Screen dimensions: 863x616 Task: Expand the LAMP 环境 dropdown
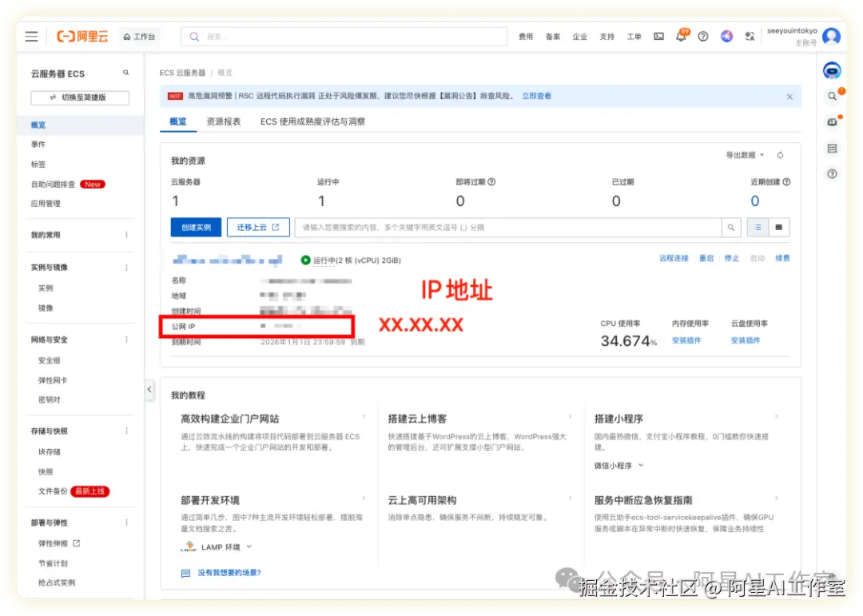(217, 546)
